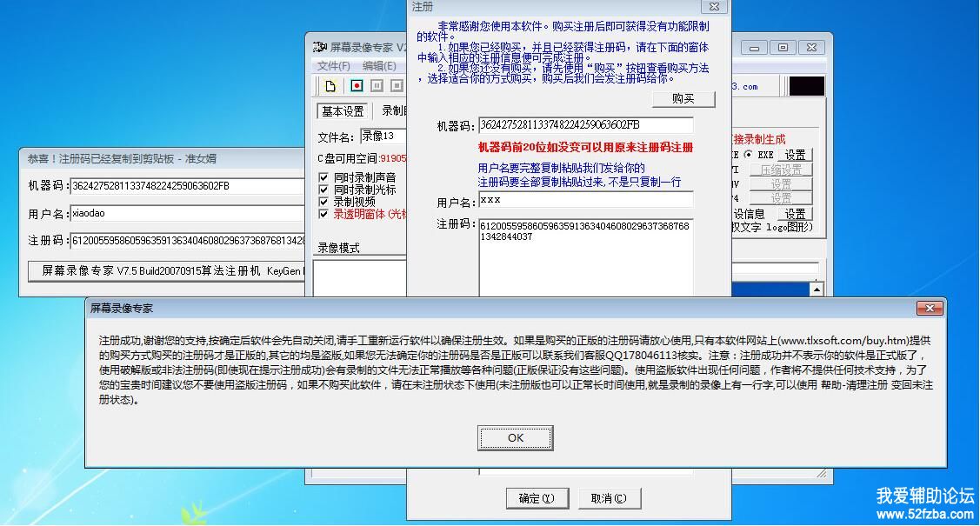Cancel registration with 取消(C) button
Viewport: 980px width, 526px height.
pos(609,498)
